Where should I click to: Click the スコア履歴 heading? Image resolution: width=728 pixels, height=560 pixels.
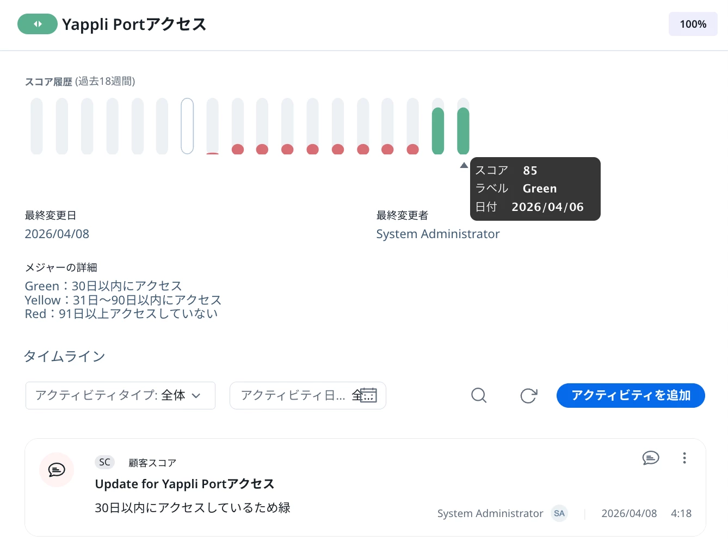tap(48, 82)
